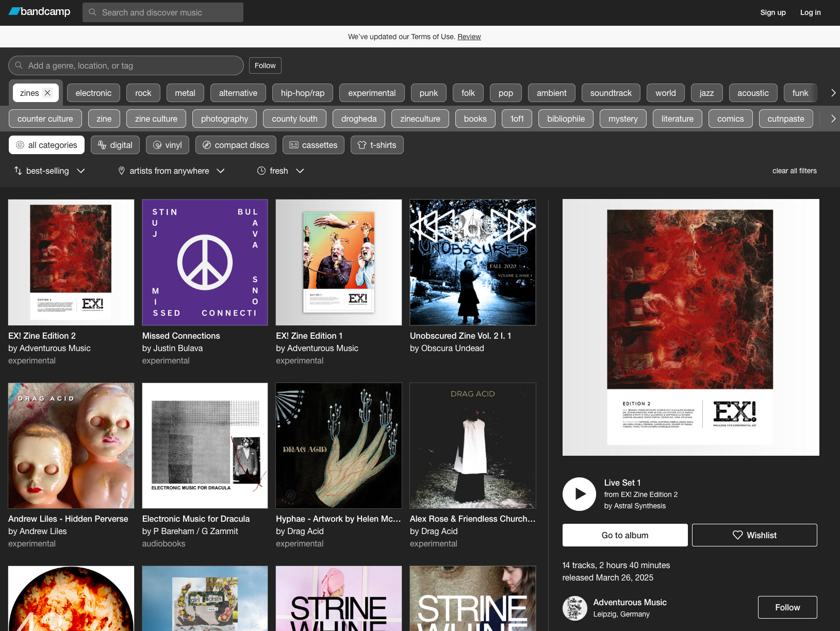
Task: Select the soundtrack genre tag
Action: (x=611, y=93)
